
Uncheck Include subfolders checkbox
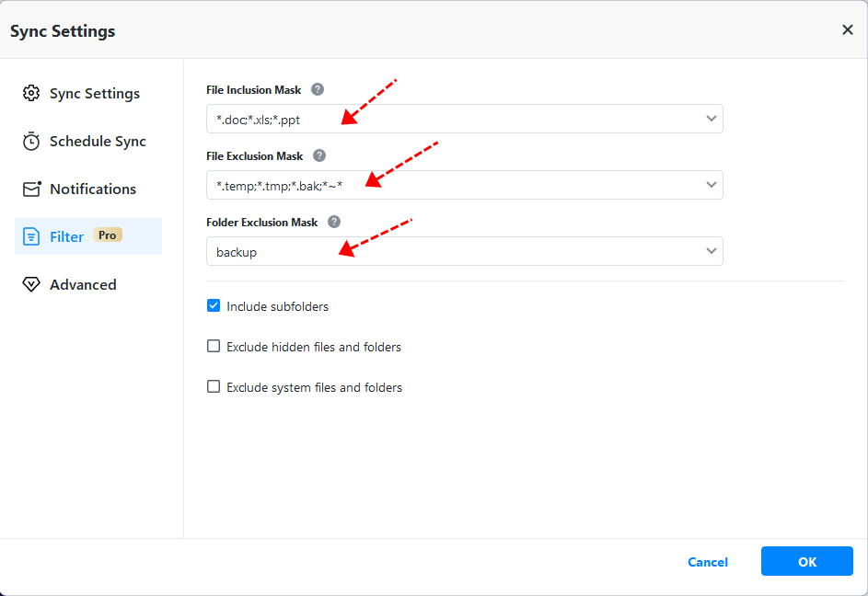click(x=214, y=306)
